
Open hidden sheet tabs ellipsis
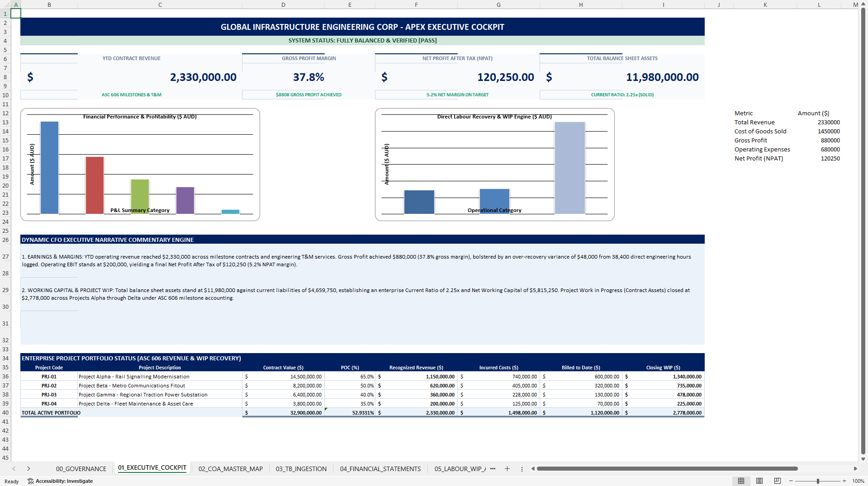pos(493,469)
